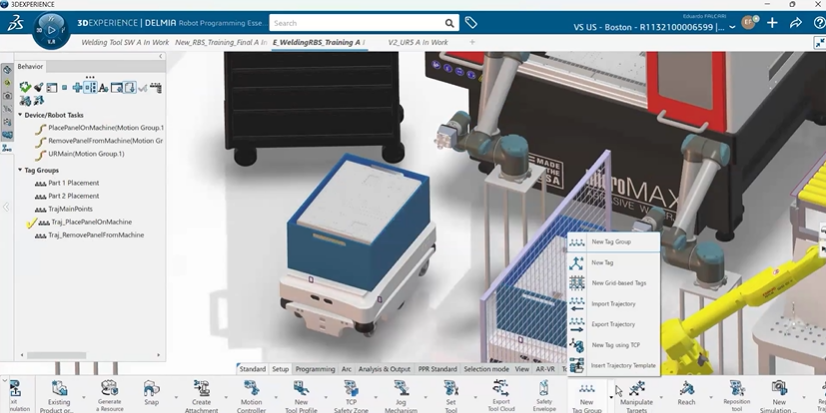Select PlacePanelOnMachine task

point(105,127)
